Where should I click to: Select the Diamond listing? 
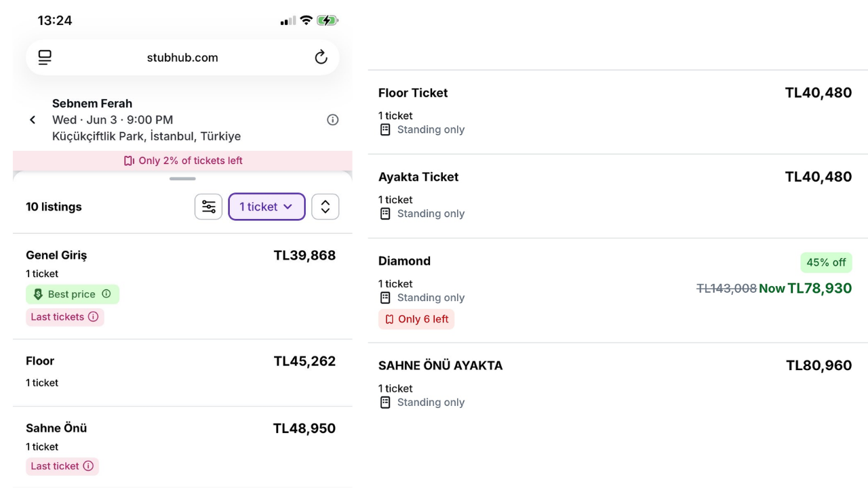point(618,291)
